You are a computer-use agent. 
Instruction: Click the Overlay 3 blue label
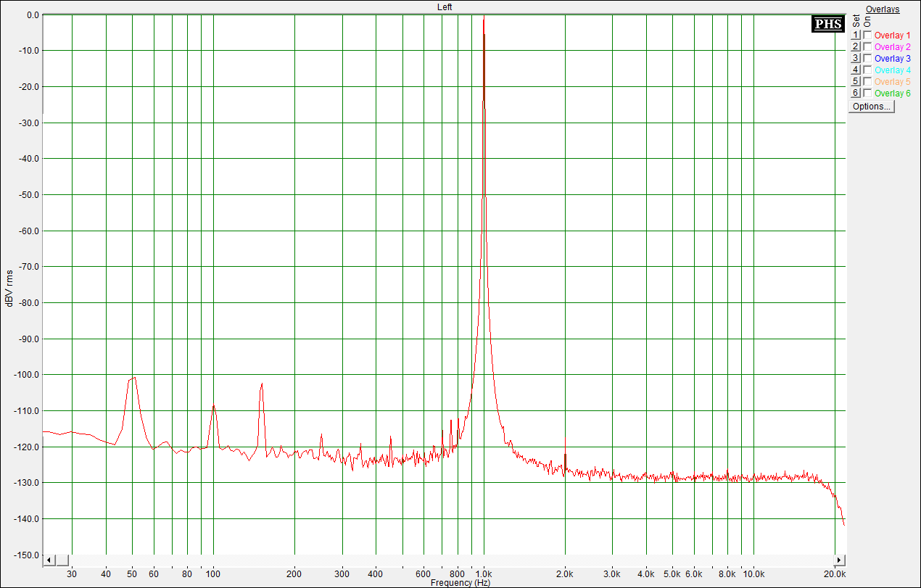tap(893, 58)
